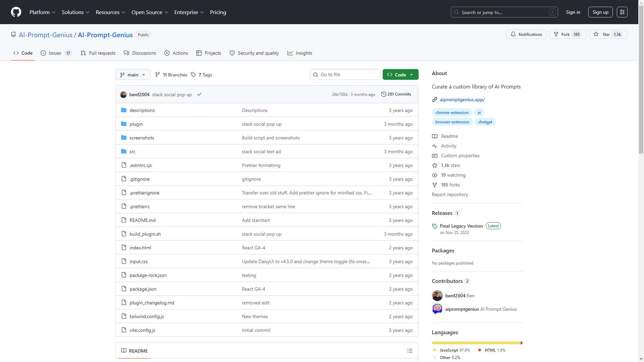Click the src folder icon

[x=124, y=152]
